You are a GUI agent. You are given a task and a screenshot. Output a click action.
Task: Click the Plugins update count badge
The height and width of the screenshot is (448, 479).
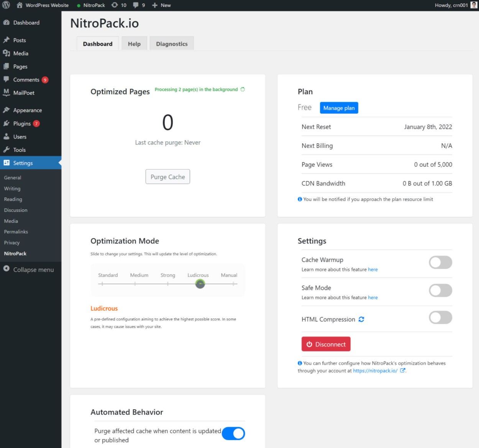36,123
